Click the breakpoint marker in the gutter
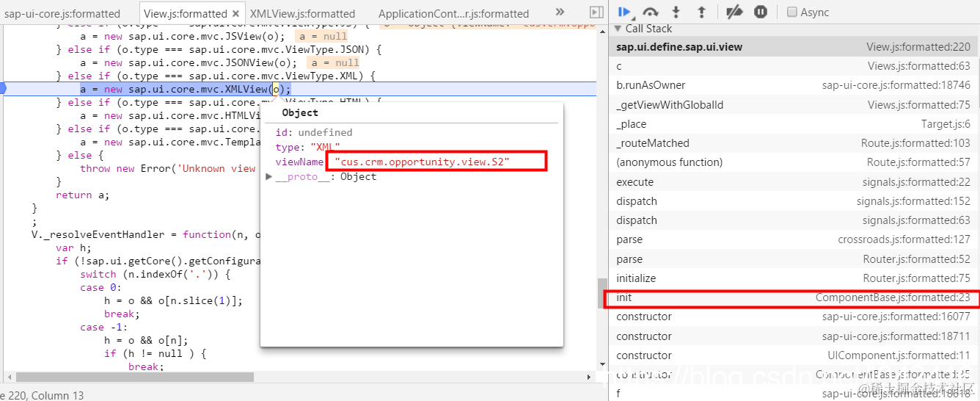This screenshot has width=980, height=401. click(3, 89)
